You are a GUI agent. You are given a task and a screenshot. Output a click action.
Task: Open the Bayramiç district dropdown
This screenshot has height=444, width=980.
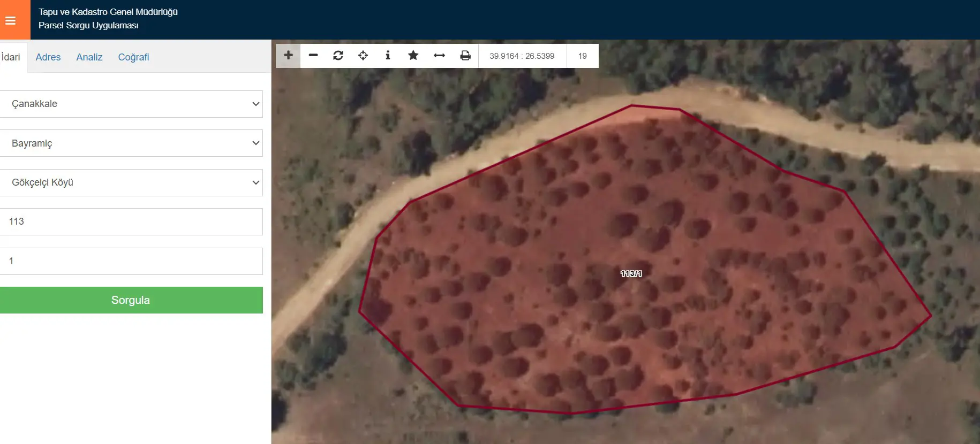click(131, 143)
